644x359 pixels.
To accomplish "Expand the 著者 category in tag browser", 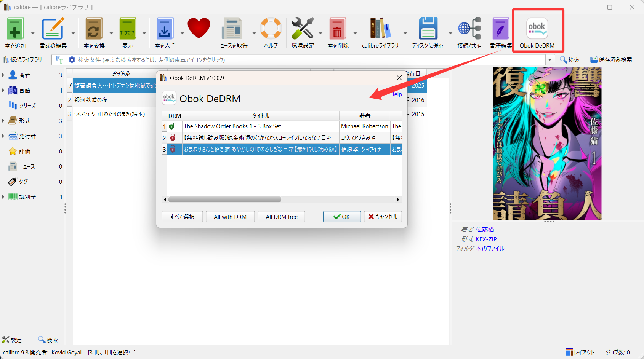I will pos(3,75).
